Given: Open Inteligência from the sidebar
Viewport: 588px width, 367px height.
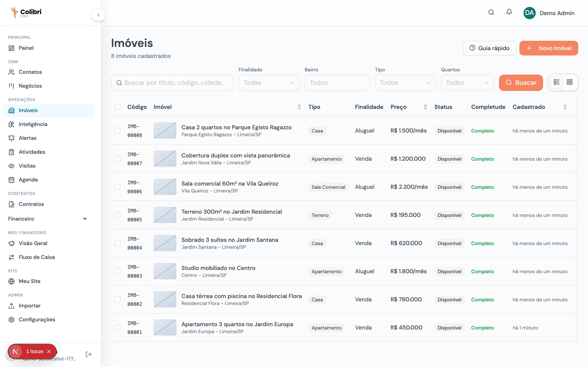Looking at the screenshot, I should pos(33,124).
